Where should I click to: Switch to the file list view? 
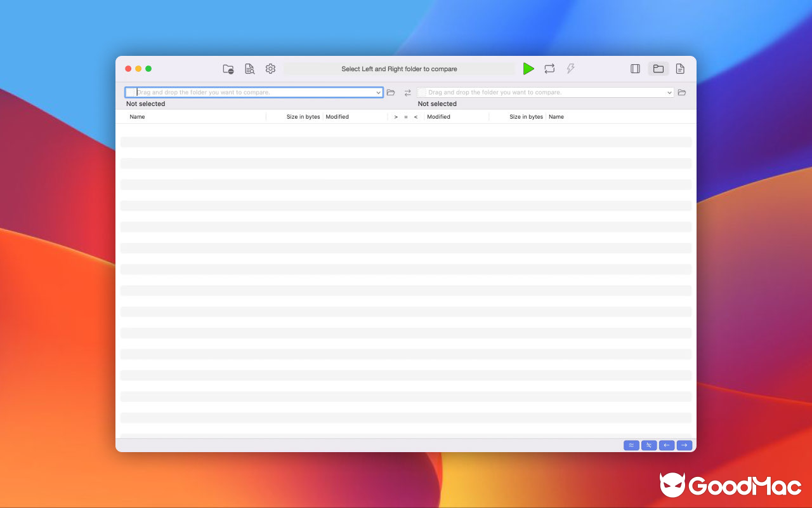coord(679,69)
